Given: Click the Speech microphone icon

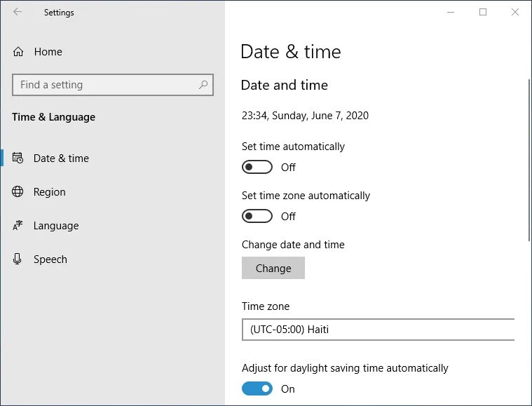Looking at the screenshot, I should [x=18, y=259].
